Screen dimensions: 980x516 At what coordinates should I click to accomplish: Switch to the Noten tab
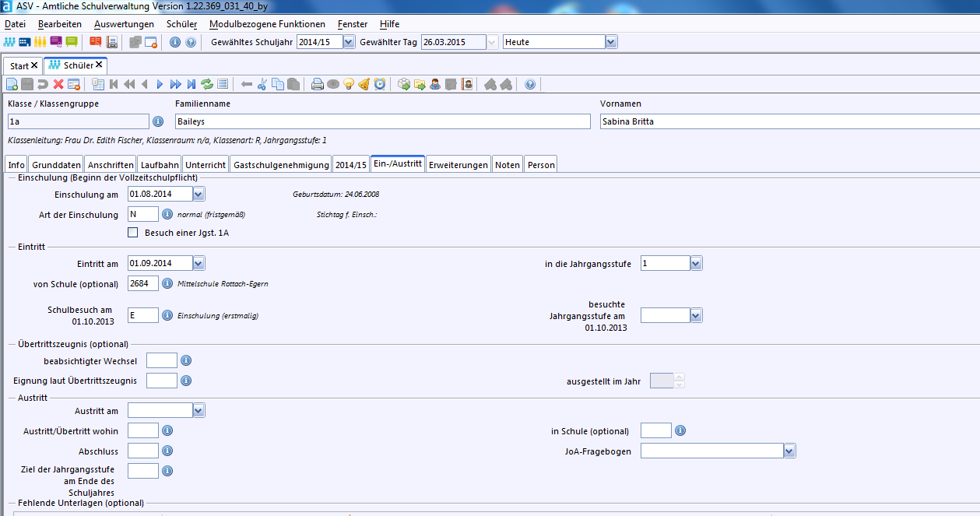(x=508, y=165)
